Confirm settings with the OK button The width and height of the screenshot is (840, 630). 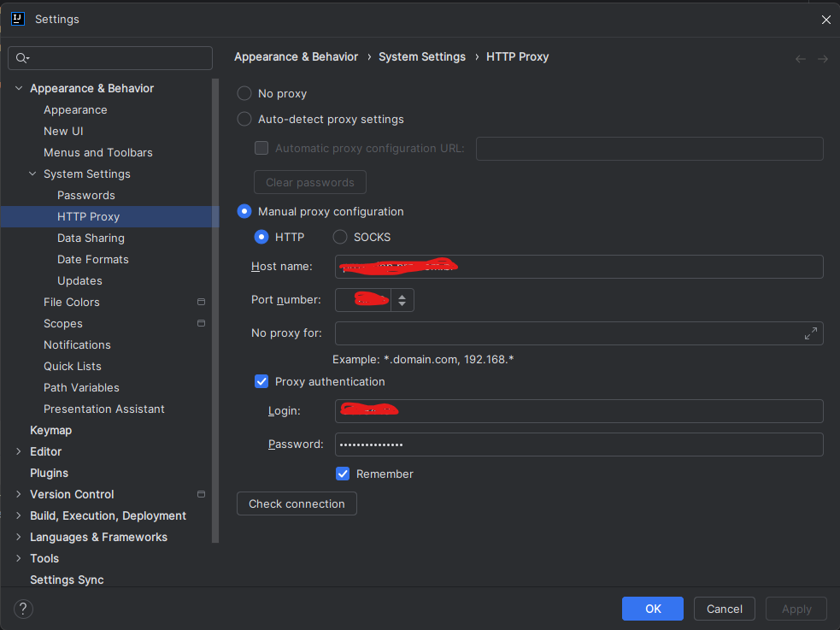click(653, 609)
